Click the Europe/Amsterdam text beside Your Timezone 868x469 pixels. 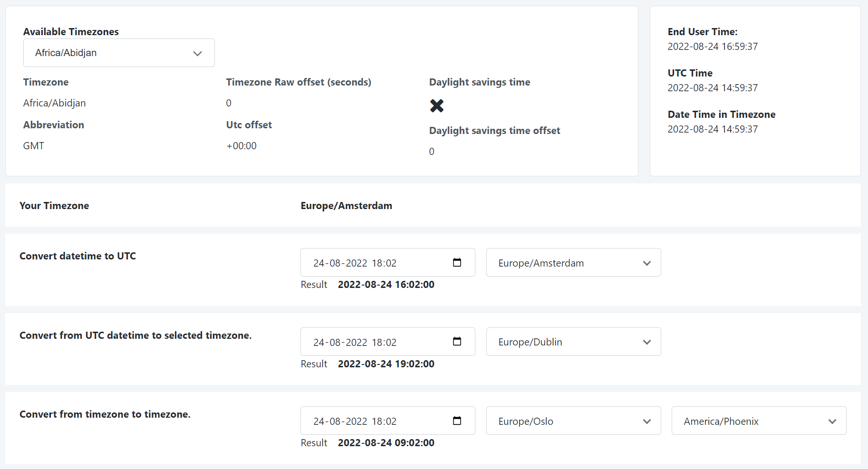[346, 206]
